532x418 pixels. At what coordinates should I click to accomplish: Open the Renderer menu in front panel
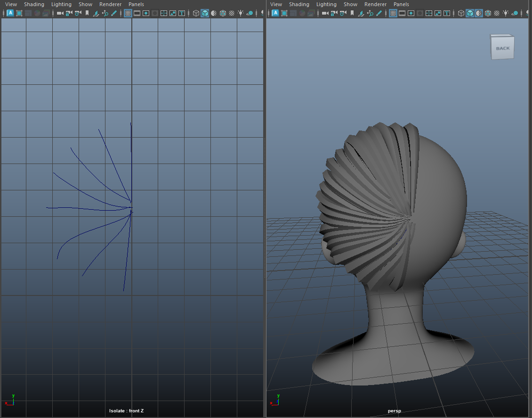pos(110,4)
